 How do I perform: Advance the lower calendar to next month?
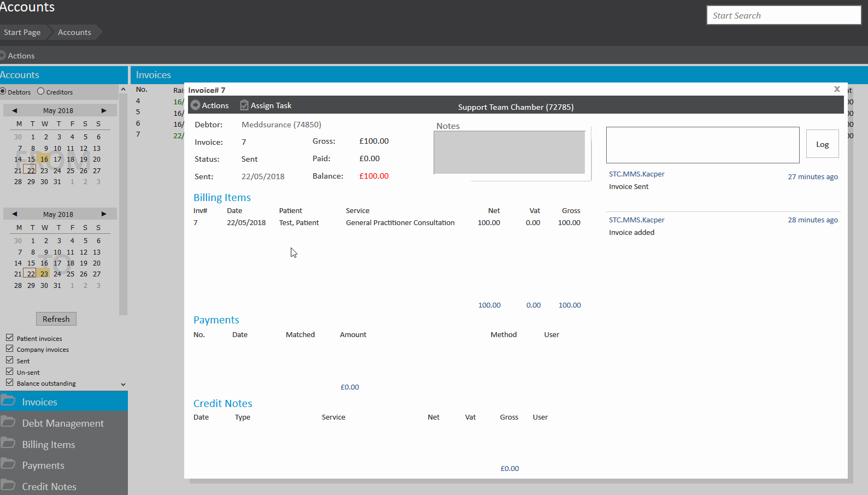104,214
